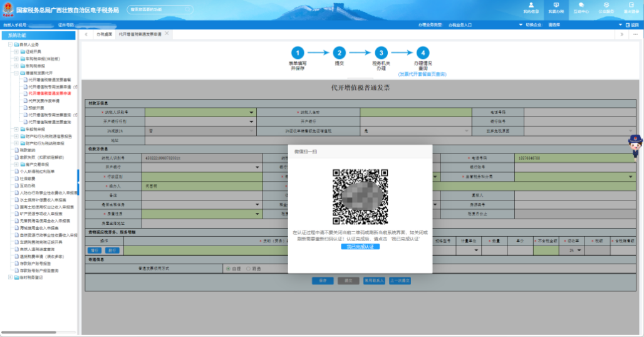Close the 代开增值税普通发票申请 tab
Screen dimensions: 644x337
167,34
